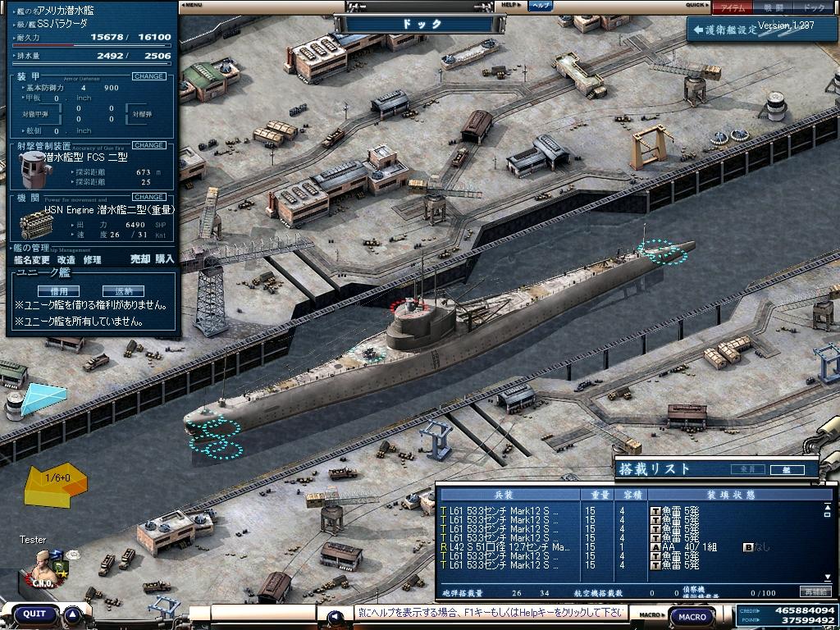
Task: Click the QUICK label on top bar
Action: [x=697, y=5]
